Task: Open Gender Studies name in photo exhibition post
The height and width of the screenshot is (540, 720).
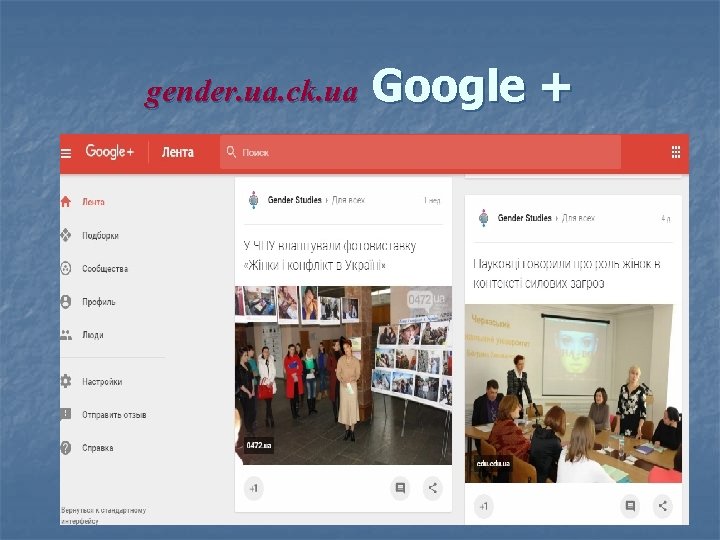Action: point(294,200)
